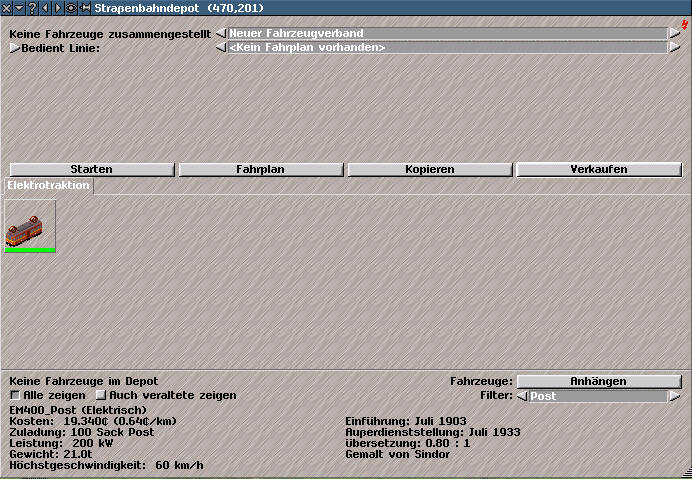Go to previous depot arrow in title bar
The image size is (692, 479).
[x=45, y=7]
